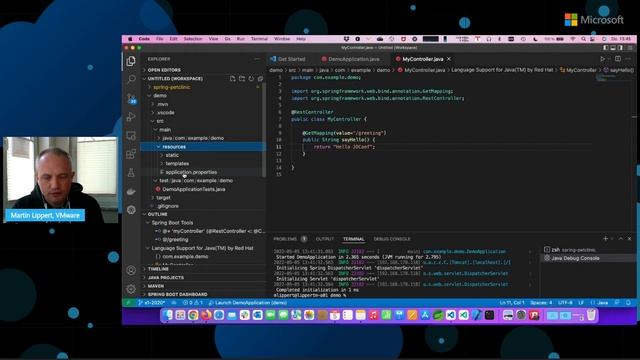Open the Run menu in menu bar
The height and width of the screenshot is (360, 640).
(x=241, y=39)
